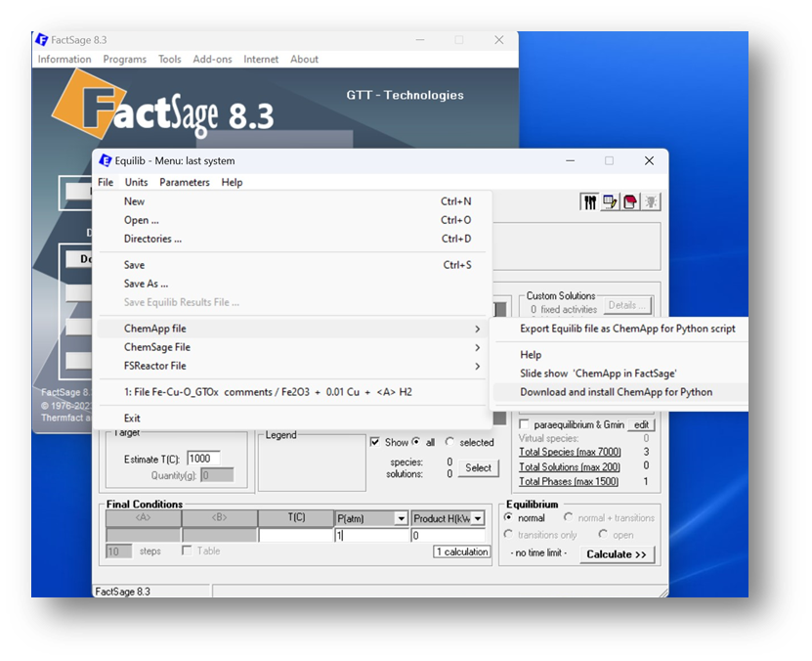This screenshot has height=661, width=812.
Task: Open the Units menu
Action: coord(136,182)
